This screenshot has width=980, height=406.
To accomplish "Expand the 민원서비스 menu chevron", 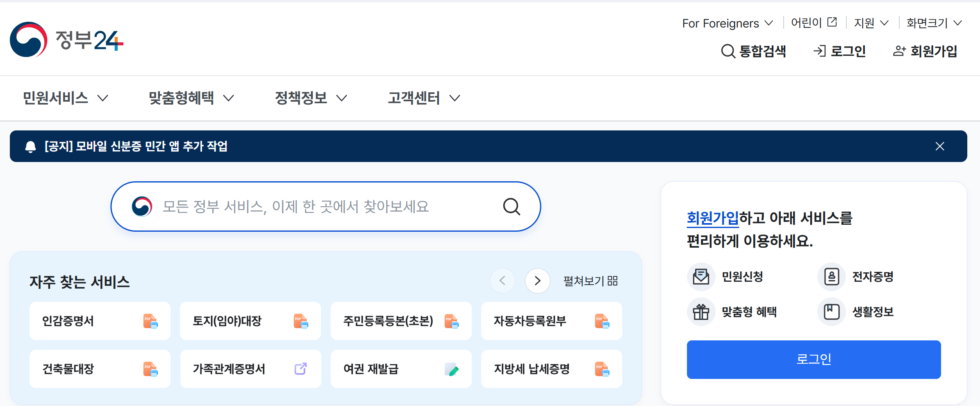I will coord(103,98).
